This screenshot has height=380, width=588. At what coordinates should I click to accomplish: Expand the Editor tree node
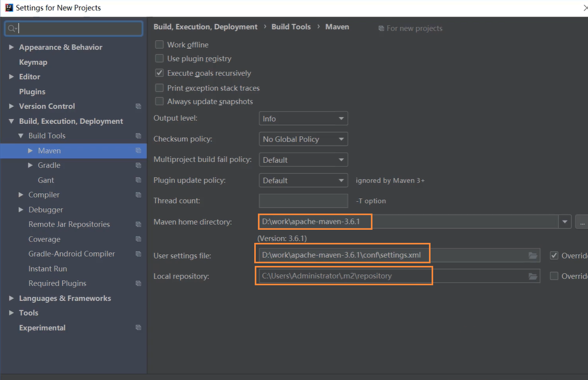click(12, 76)
